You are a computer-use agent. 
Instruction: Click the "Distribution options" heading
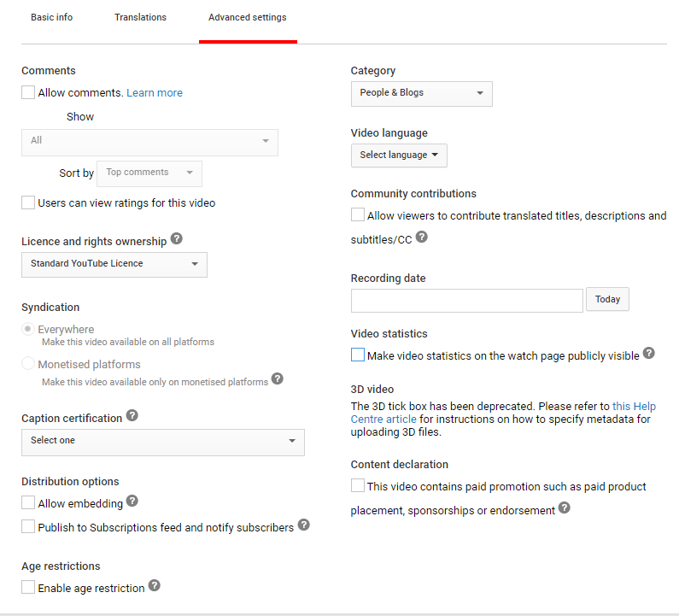70,482
